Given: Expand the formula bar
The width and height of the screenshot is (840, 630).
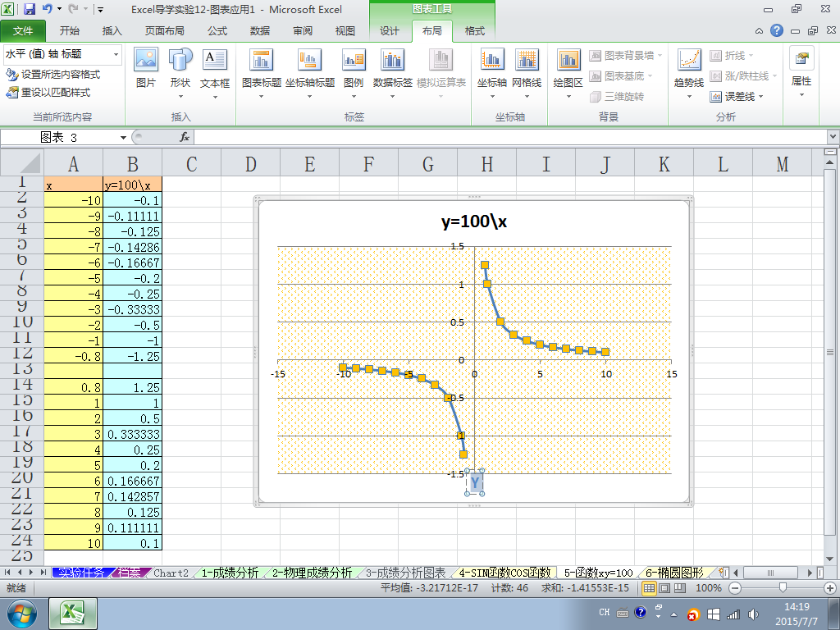Looking at the screenshot, I should click(x=833, y=137).
